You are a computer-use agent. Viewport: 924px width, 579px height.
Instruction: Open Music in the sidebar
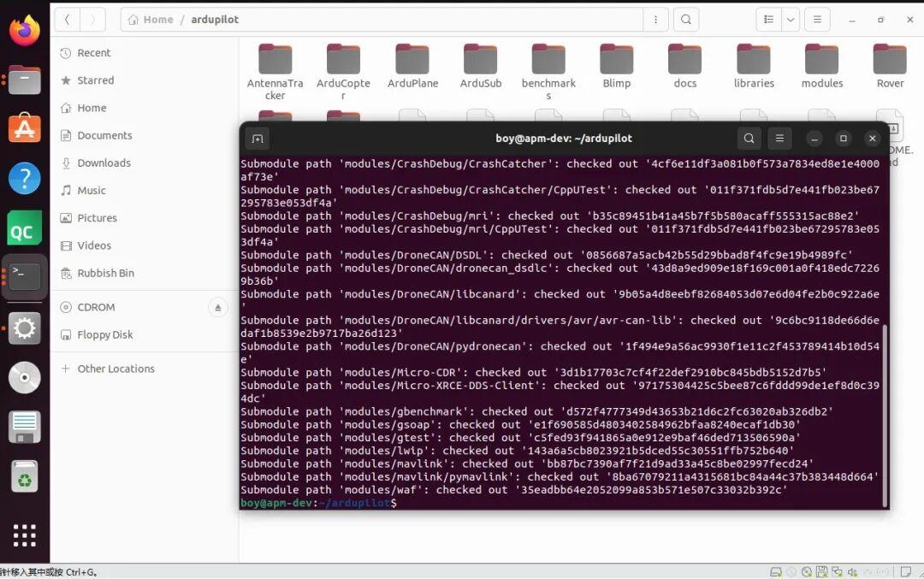pos(145,190)
